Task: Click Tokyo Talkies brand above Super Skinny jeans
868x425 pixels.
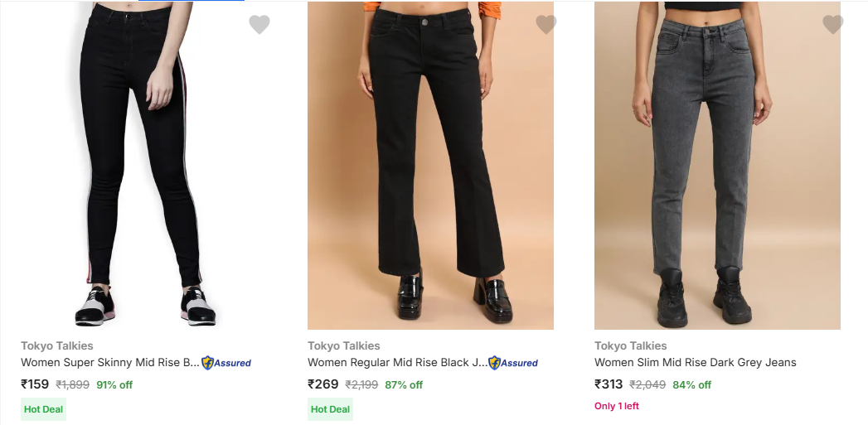Action: pos(57,345)
